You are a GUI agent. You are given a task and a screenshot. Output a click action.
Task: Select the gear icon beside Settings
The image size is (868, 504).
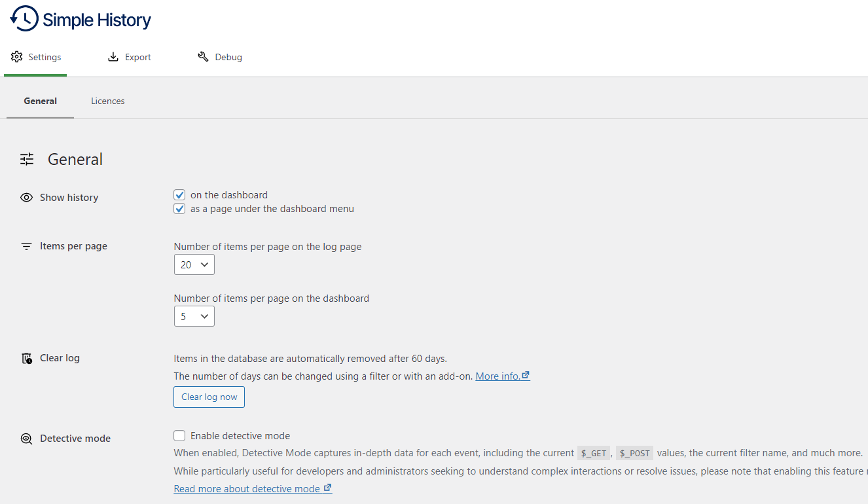click(x=16, y=57)
